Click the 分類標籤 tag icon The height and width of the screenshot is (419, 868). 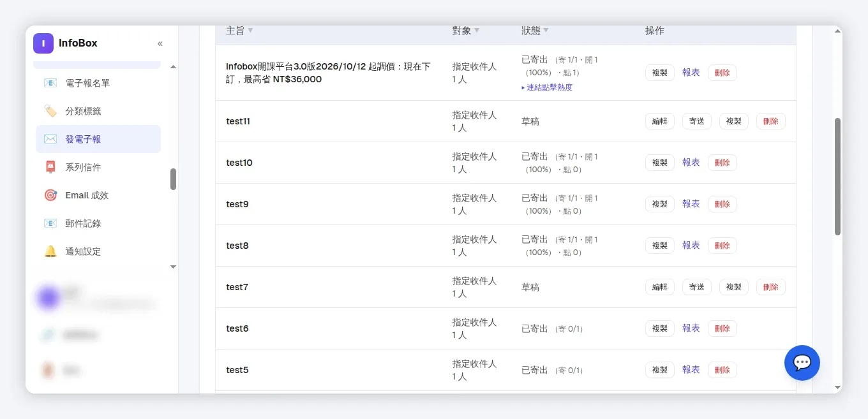50,111
